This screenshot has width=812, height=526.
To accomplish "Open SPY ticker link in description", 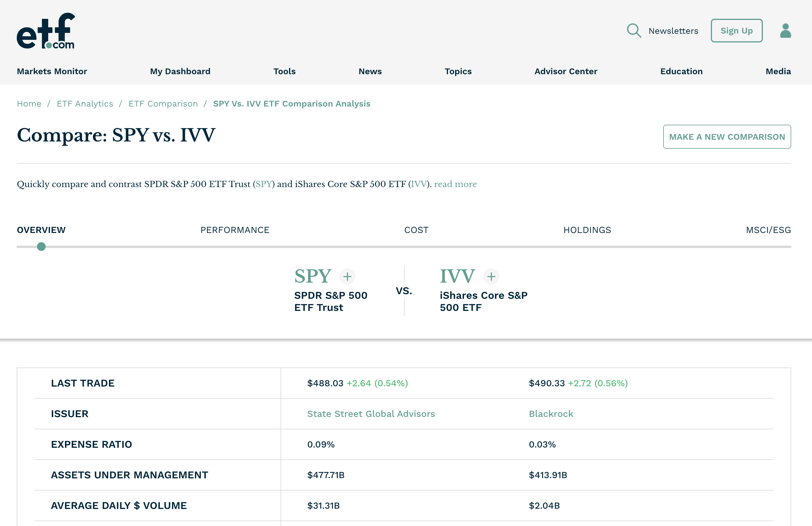I will click(x=263, y=184).
